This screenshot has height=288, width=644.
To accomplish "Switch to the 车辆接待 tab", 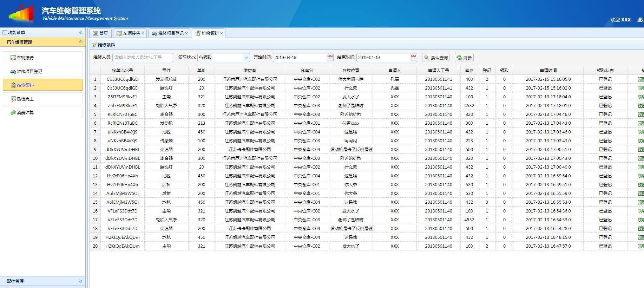I will tap(129, 33).
